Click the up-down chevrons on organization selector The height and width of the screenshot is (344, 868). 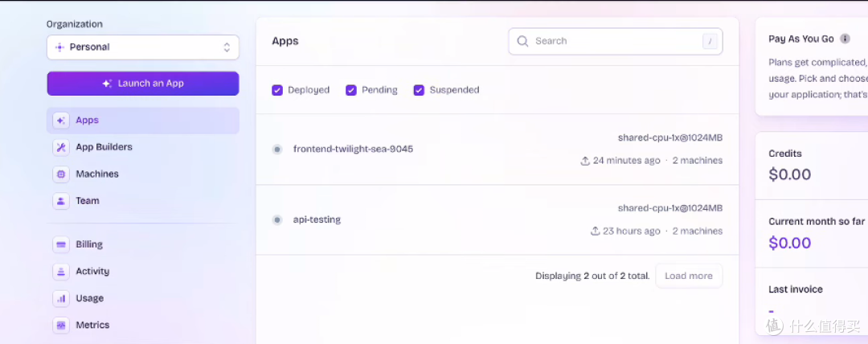pyautogui.click(x=227, y=47)
